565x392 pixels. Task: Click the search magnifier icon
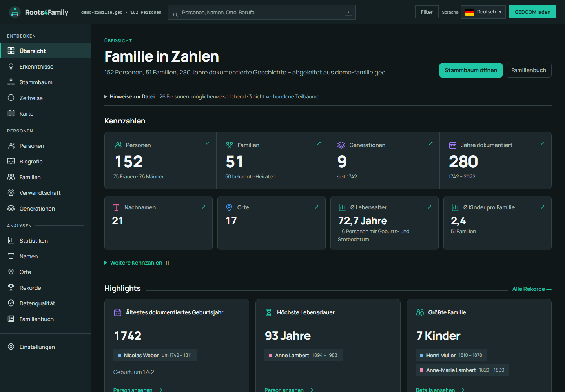(175, 15)
